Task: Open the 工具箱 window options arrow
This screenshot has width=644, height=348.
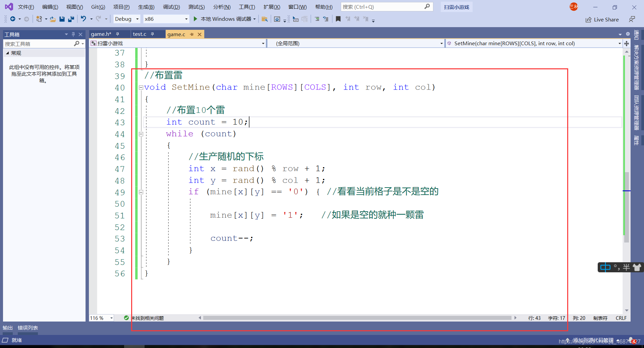Action: pyautogui.click(x=66, y=34)
